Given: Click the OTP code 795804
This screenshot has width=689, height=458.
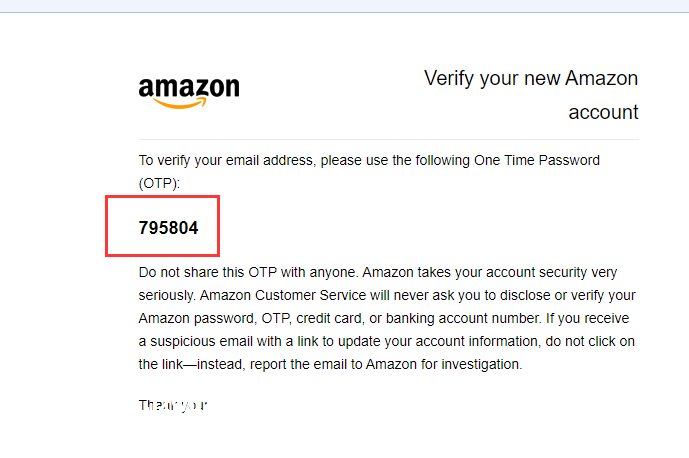Looking at the screenshot, I should click(168, 228).
